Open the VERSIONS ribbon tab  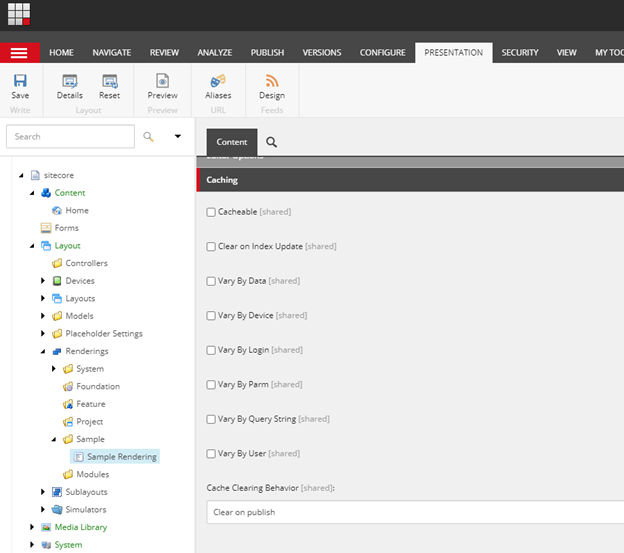coord(322,53)
